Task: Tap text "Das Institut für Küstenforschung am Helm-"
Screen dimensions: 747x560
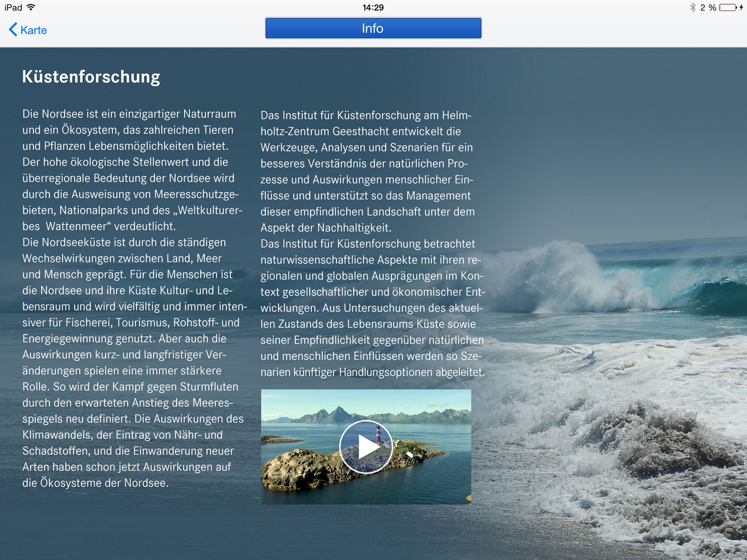Action: click(366, 115)
